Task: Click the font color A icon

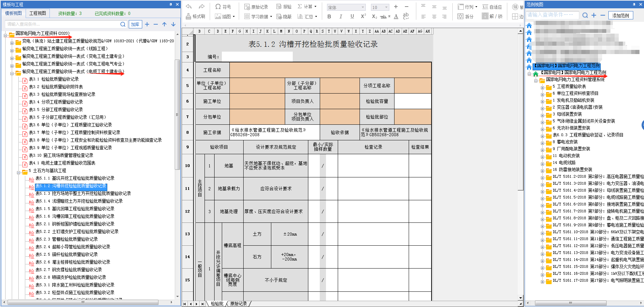Action: pos(396,16)
